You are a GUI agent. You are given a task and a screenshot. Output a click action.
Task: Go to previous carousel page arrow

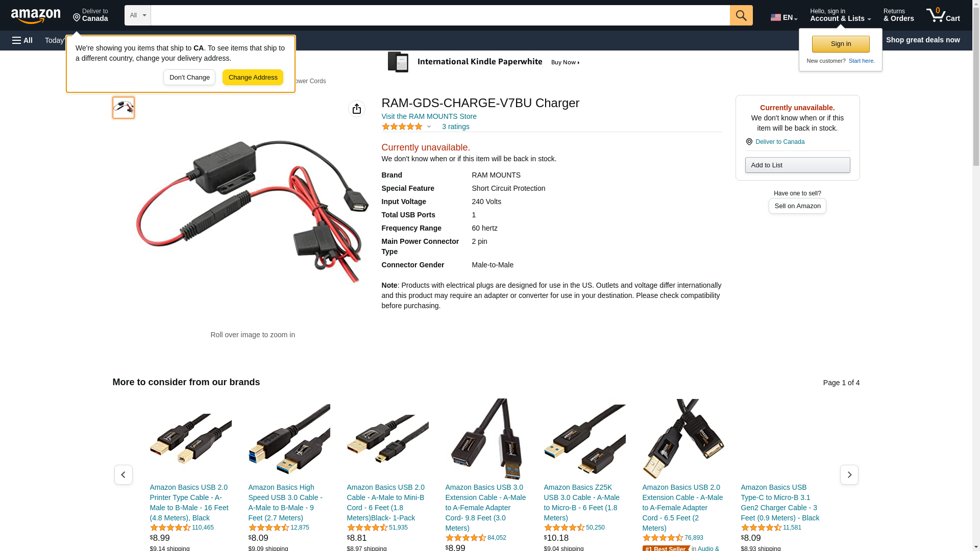click(x=124, y=475)
